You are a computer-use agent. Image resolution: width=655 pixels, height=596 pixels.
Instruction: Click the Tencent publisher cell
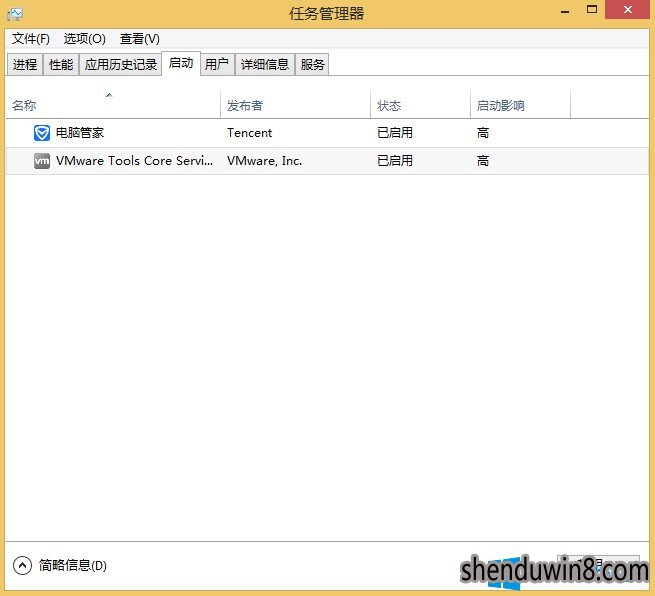click(249, 133)
